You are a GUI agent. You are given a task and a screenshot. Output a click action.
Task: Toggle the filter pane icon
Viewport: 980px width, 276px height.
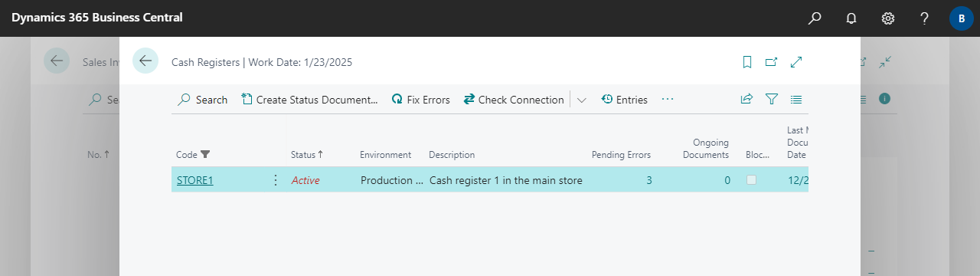tap(772, 100)
